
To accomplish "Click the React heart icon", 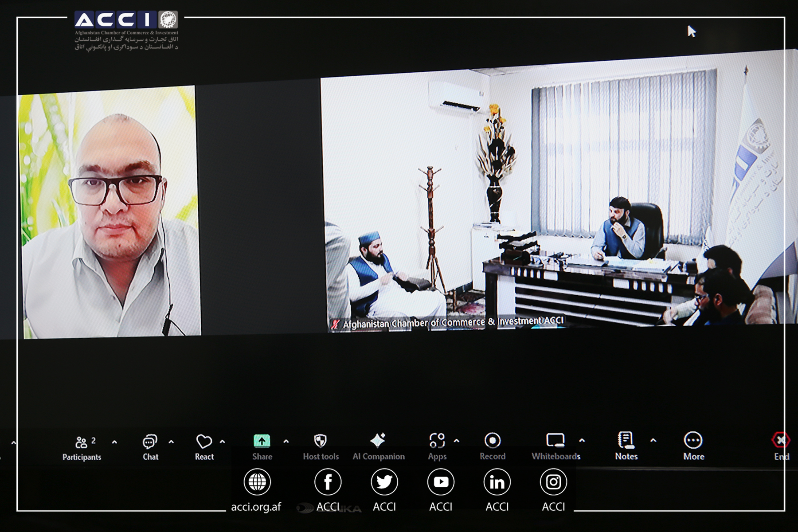I will point(204,442).
